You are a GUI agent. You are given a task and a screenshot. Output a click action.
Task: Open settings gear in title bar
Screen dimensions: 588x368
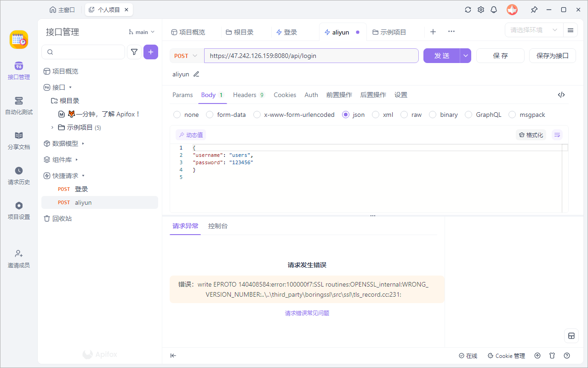coord(481,10)
